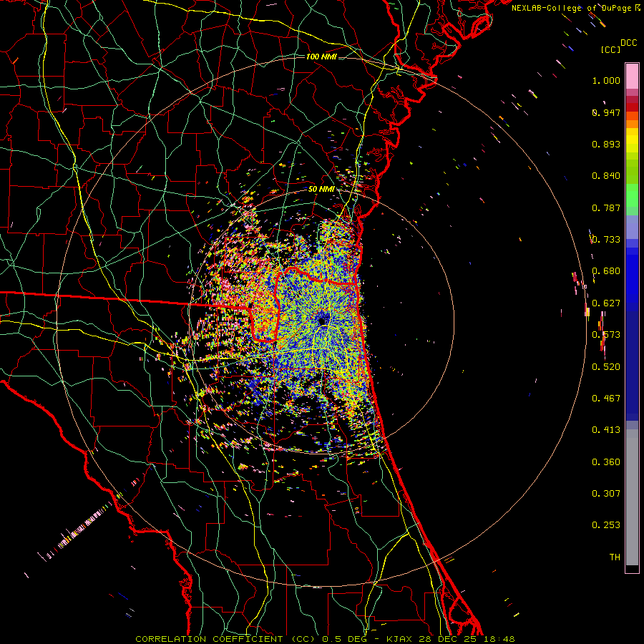Screen dimensions: 644x644
Task: Click the 0.840 scale value
Action: (x=606, y=176)
